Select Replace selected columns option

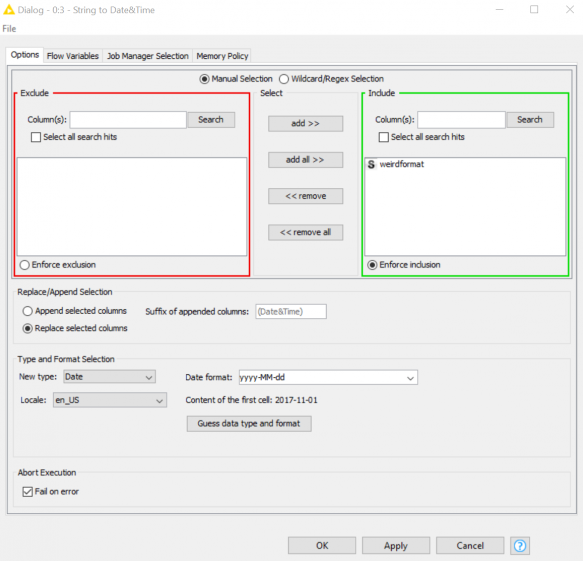(28, 328)
